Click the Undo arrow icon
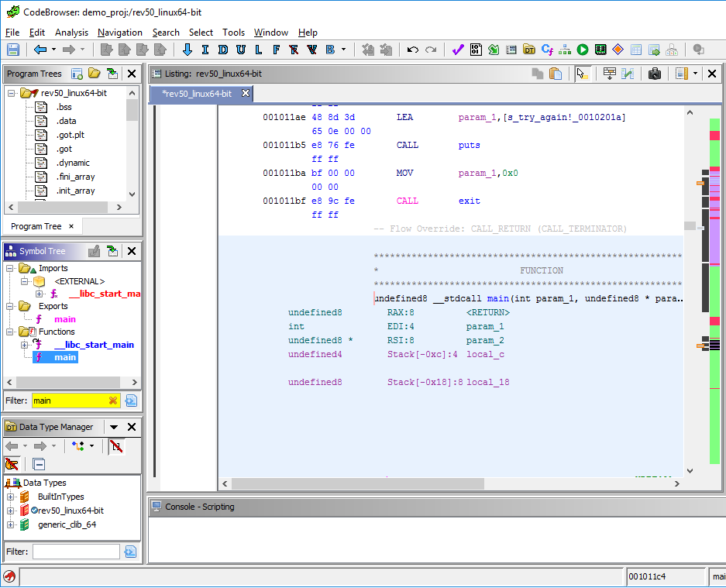The height and width of the screenshot is (588, 726). 413,50
